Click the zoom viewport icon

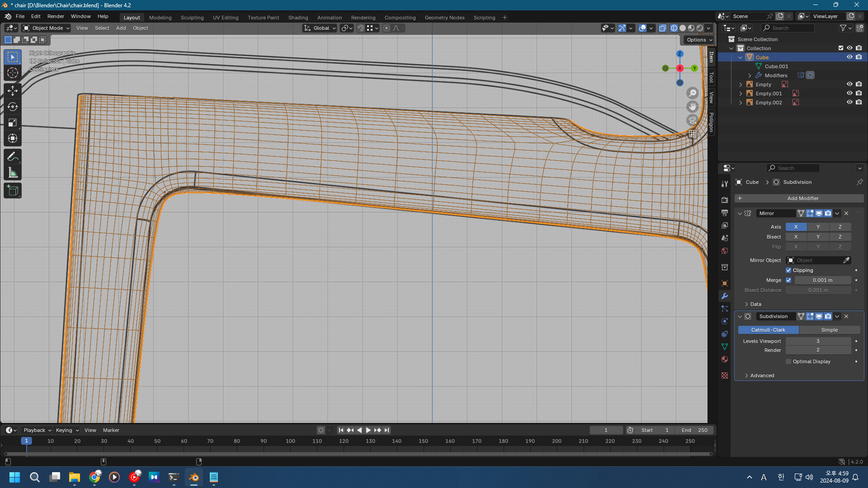[x=693, y=93]
